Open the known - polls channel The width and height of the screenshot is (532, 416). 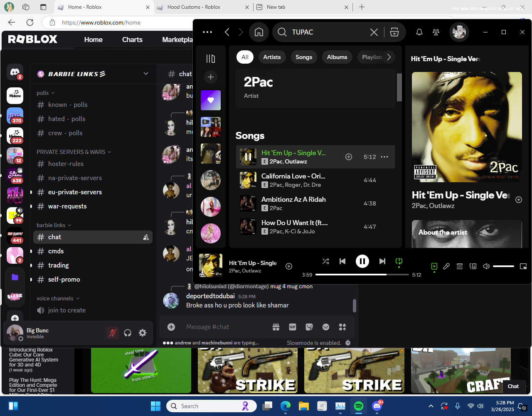(93, 105)
